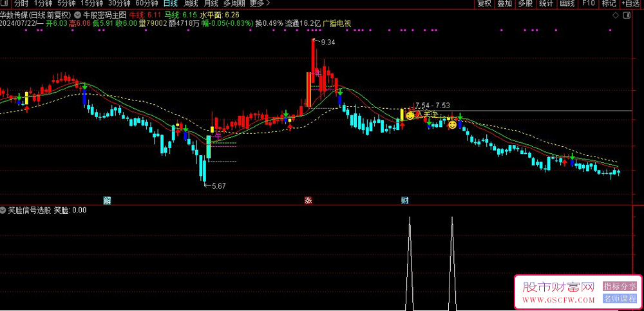
Task: Click the 笑脸信号选股 indicator name
Action: [30, 211]
